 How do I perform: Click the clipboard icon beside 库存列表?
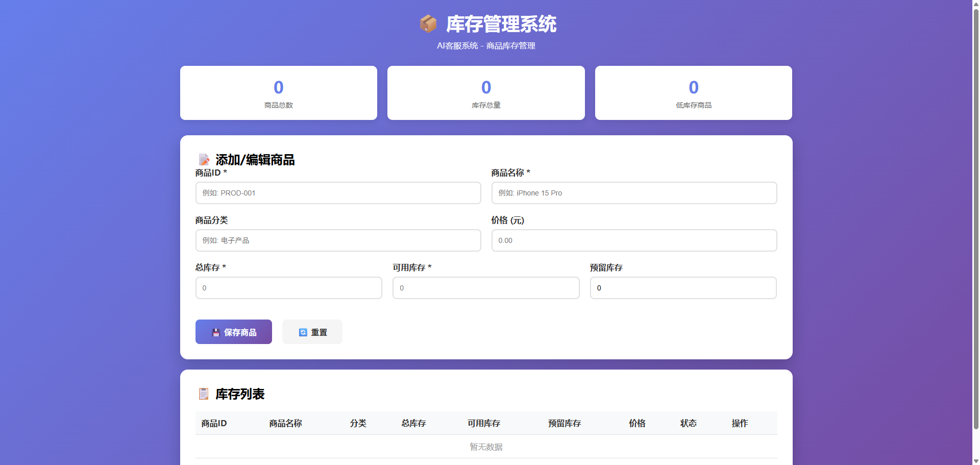[x=204, y=394]
